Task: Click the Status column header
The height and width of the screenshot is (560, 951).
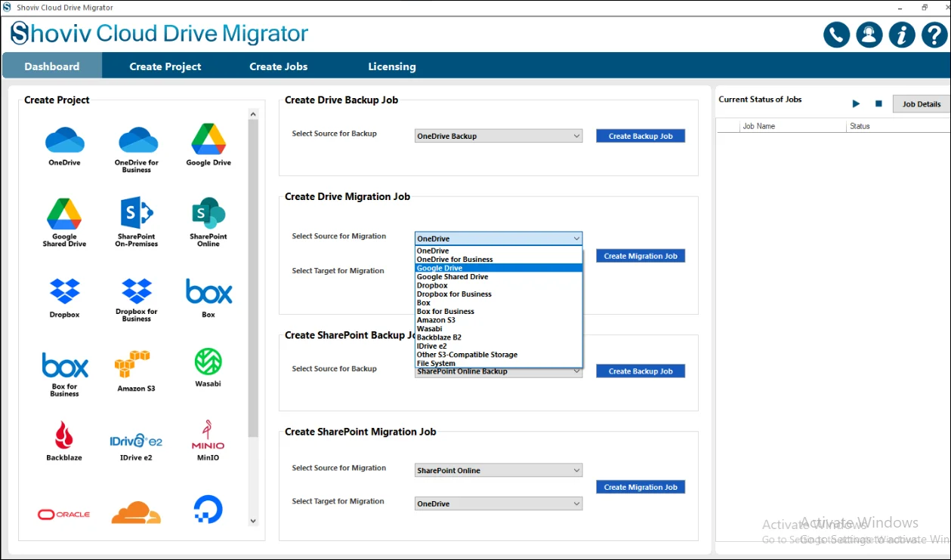Action: coord(898,126)
